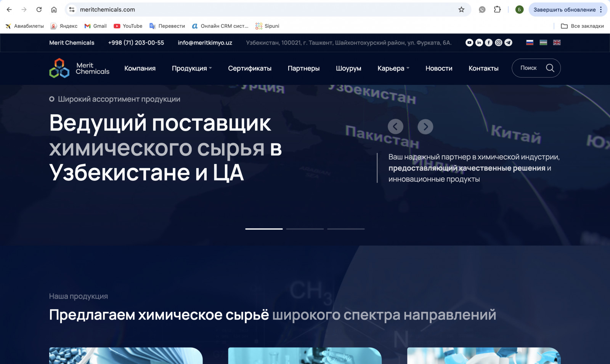Open the Facebook social icon

click(489, 43)
